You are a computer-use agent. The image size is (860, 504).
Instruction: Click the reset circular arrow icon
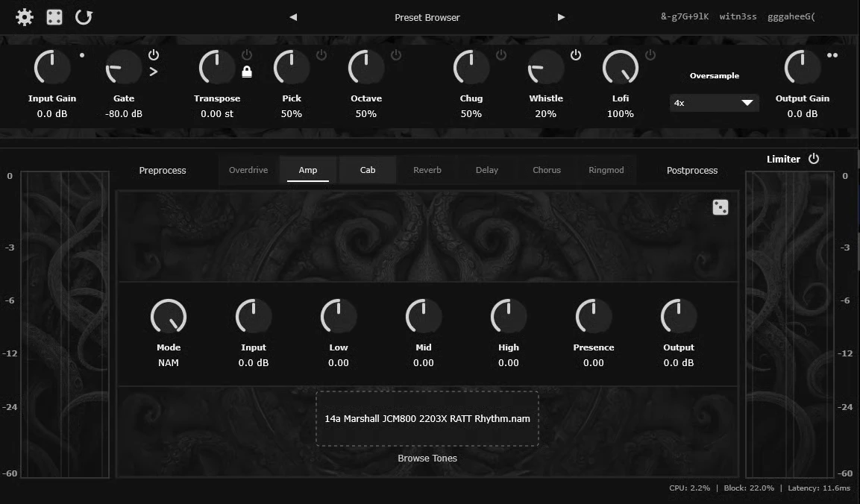pyautogui.click(x=84, y=17)
